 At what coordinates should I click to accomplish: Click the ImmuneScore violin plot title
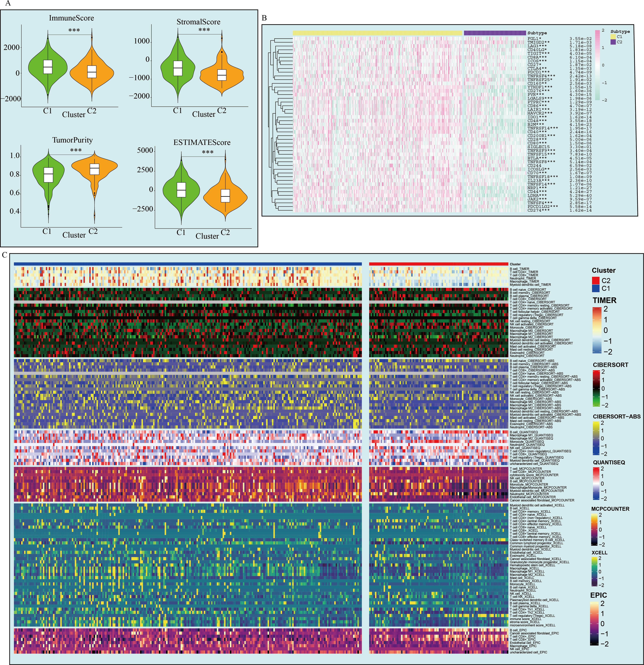click(x=71, y=18)
